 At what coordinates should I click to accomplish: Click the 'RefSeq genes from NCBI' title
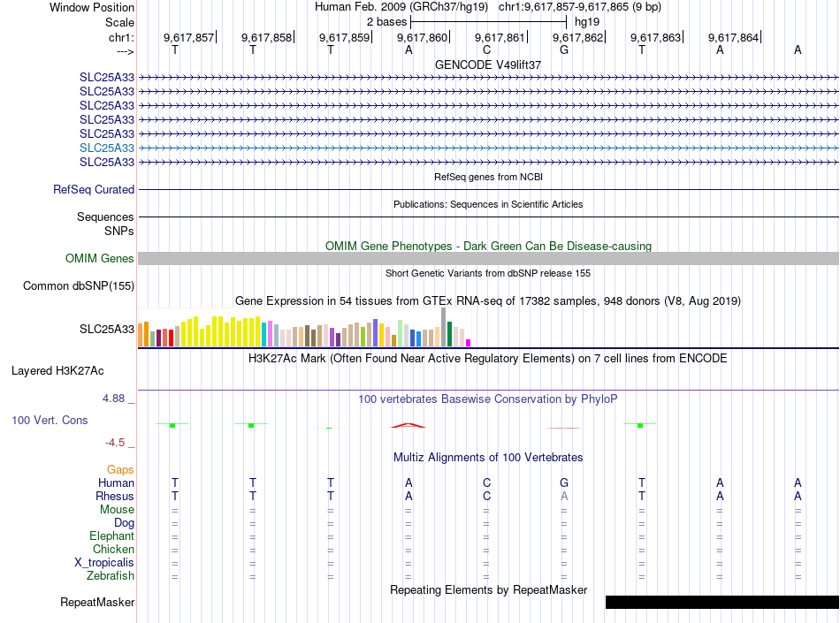click(x=489, y=177)
